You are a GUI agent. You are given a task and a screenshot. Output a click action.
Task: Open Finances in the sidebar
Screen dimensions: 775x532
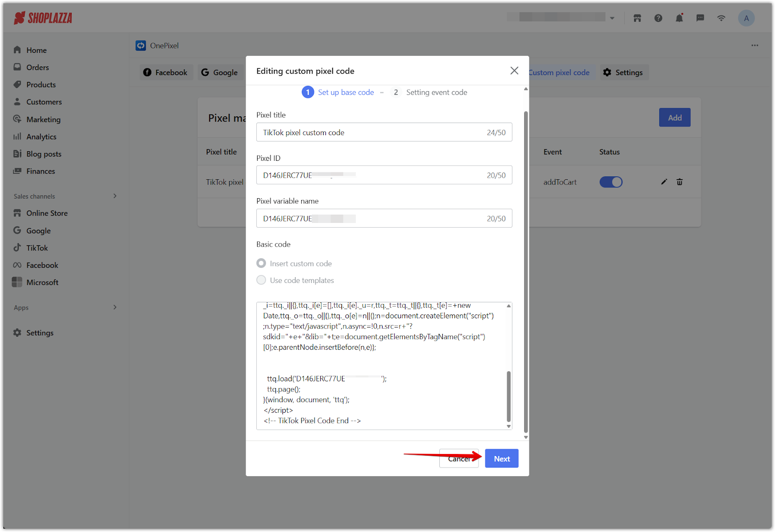pos(41,172)
